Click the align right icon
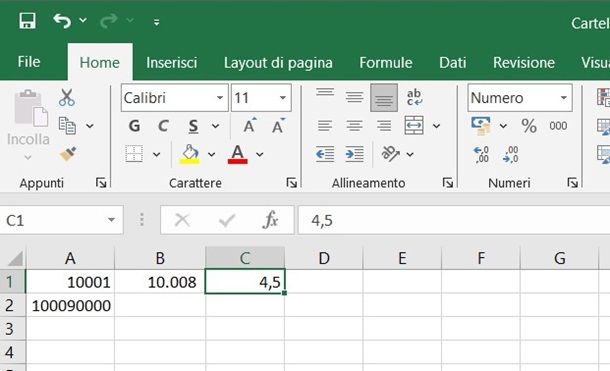This screenshot has width=610, height=371. (384, 126)
